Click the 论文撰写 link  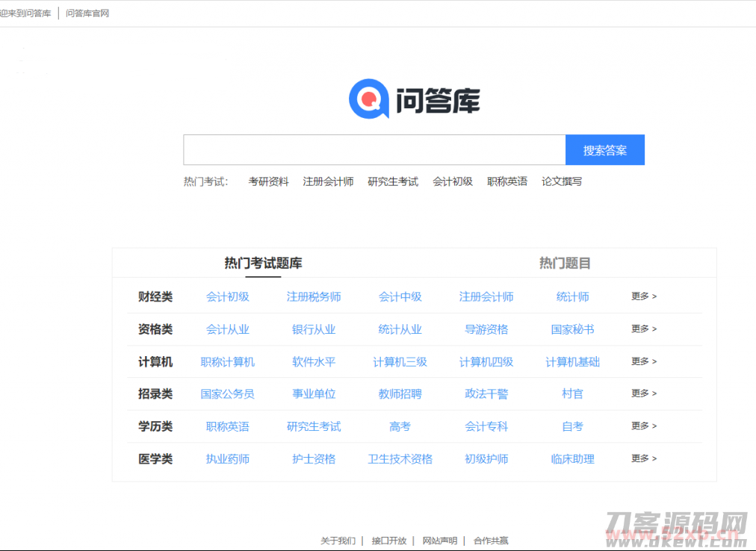[x=561, y=181]
